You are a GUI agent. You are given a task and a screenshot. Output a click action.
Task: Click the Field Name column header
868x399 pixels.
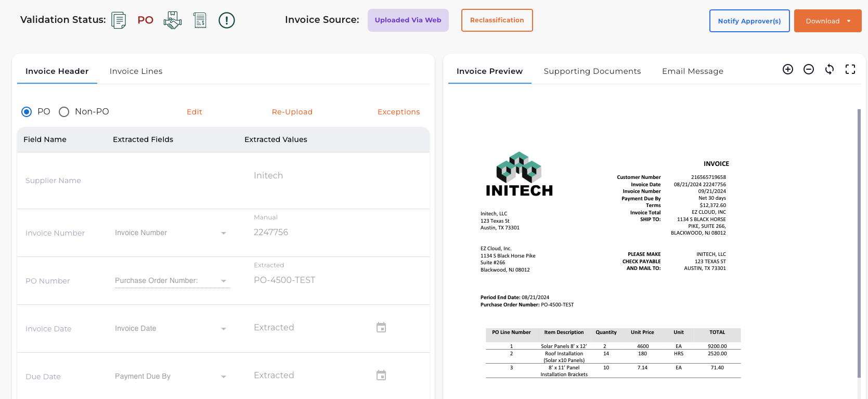click(x=45, y=139)
